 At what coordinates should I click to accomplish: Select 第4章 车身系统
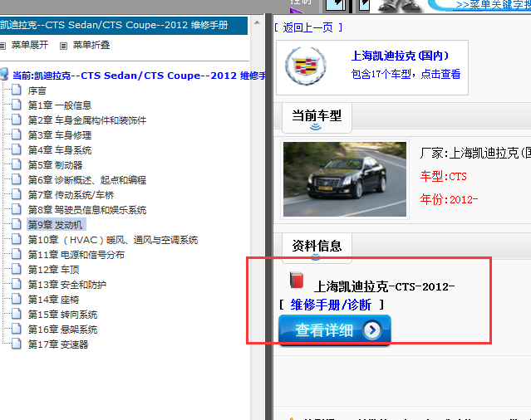click(x=60, y=150)
